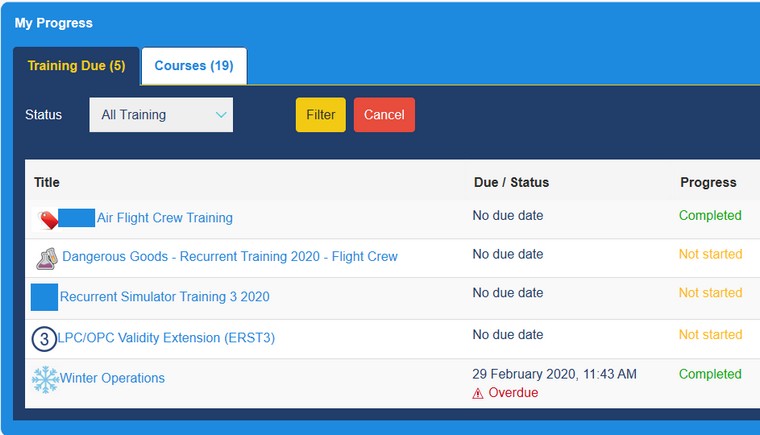Click the circled number 3 icon
The image size is (760, 435).
44,339
